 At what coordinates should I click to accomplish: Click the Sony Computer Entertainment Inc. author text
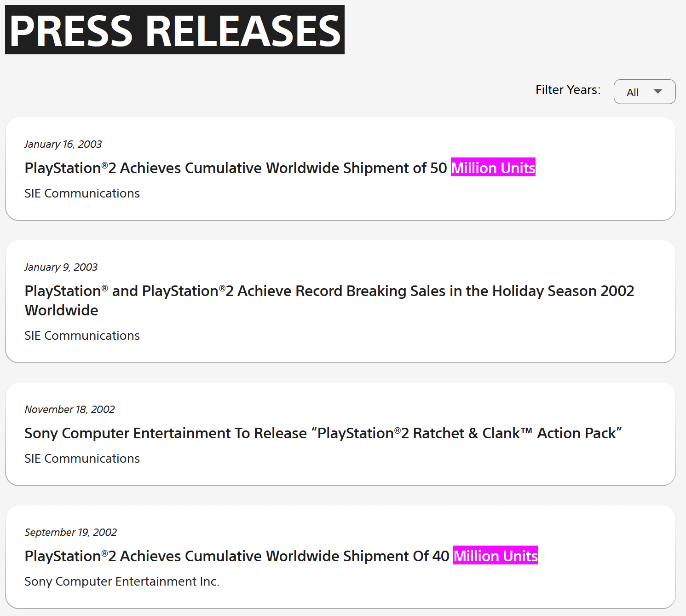(x=122, y=581)
